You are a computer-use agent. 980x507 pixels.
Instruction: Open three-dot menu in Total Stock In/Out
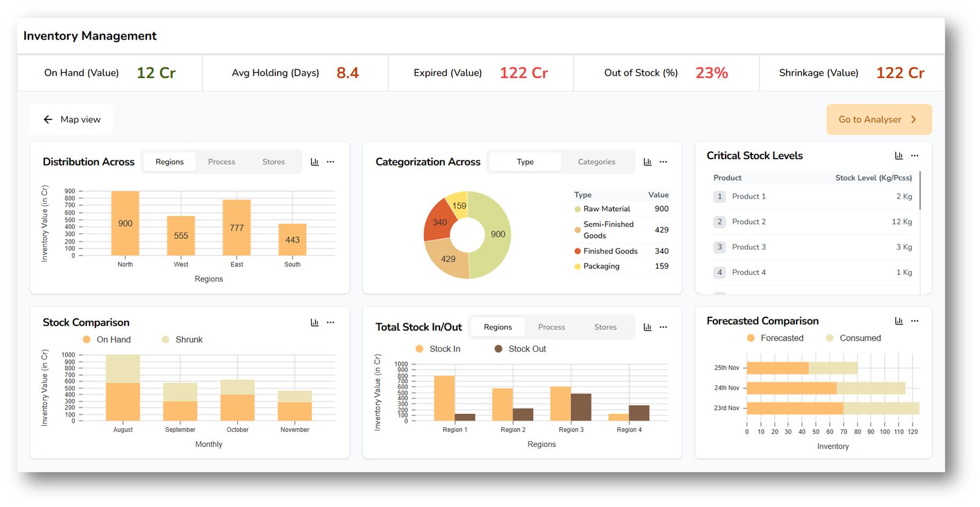pyautogui.click(x=663, y=327)
